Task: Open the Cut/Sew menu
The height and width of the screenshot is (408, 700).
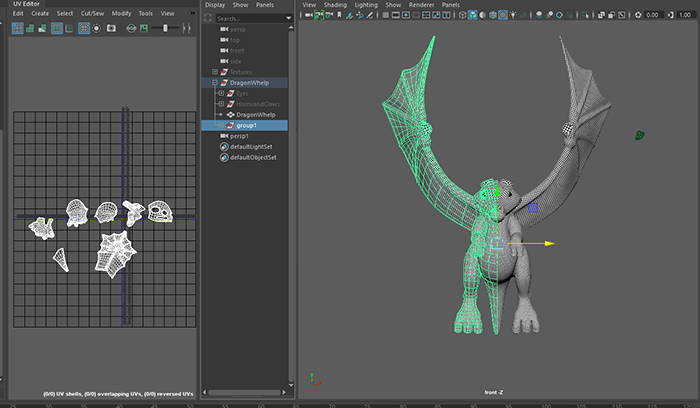Action: (x=91, y=13)
